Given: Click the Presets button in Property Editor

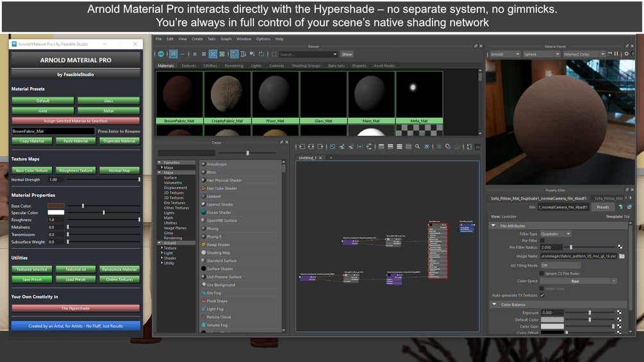Looking at the screenshot, I should point(602,207).
